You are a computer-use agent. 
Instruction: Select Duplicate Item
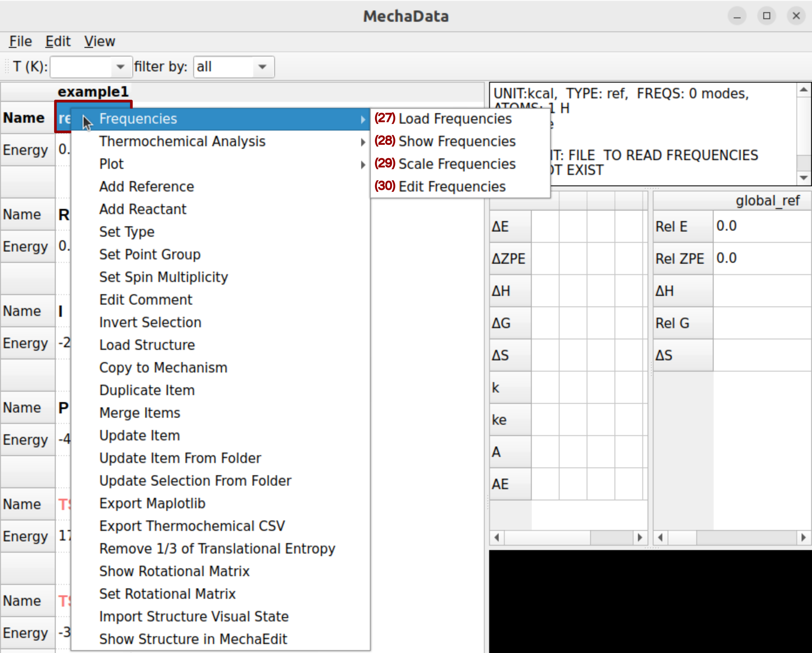220,390
